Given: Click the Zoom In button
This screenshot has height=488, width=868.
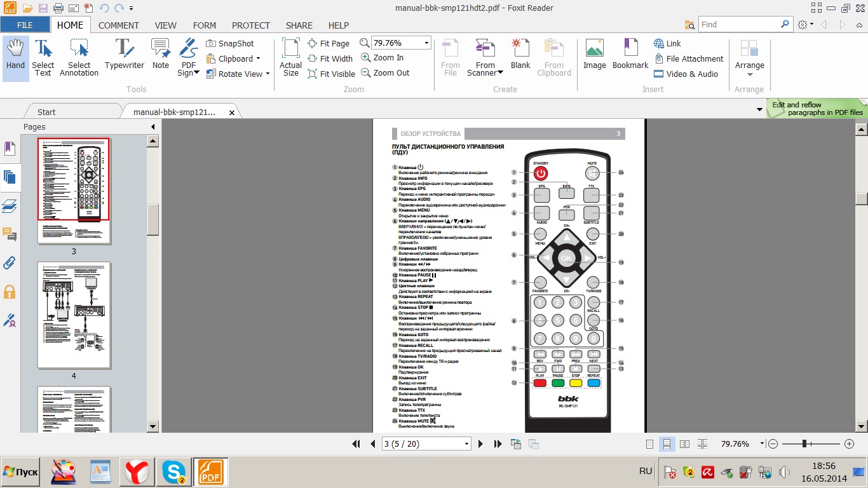Looking at the screenshot, I should click(x=383, y=58).
